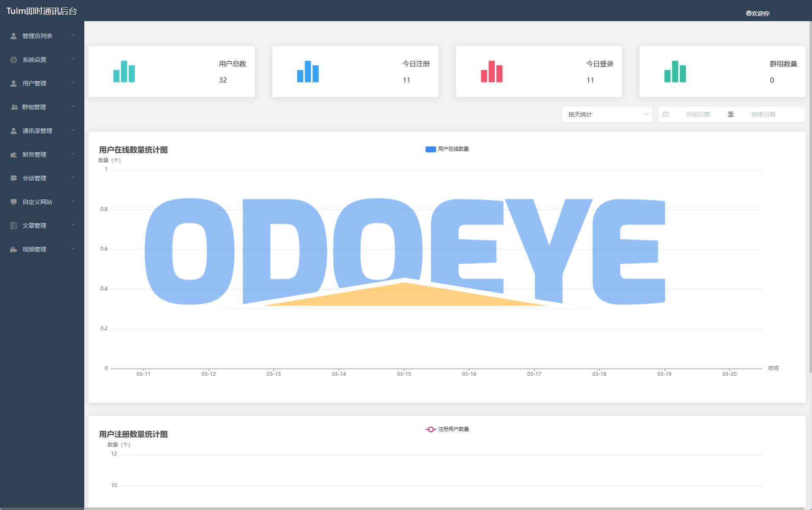Open the 群组管理 menu item
The height and width of the screenshot is (510, 812).
click(x=34, y=107)
